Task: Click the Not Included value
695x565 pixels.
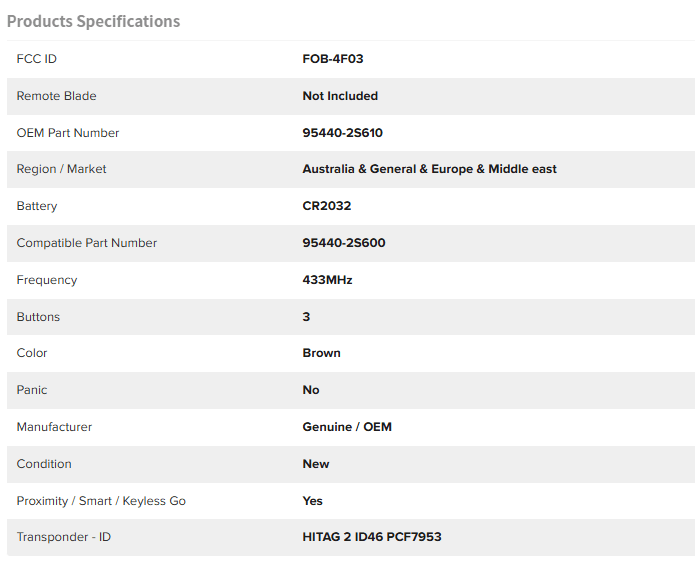Action: coord(340,96)
